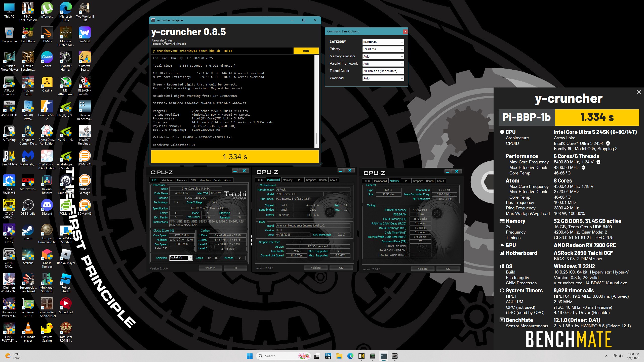Open HandBrake desktop icon
The height and width of the screenshot is (362, 644).
(x=28, y=35)
